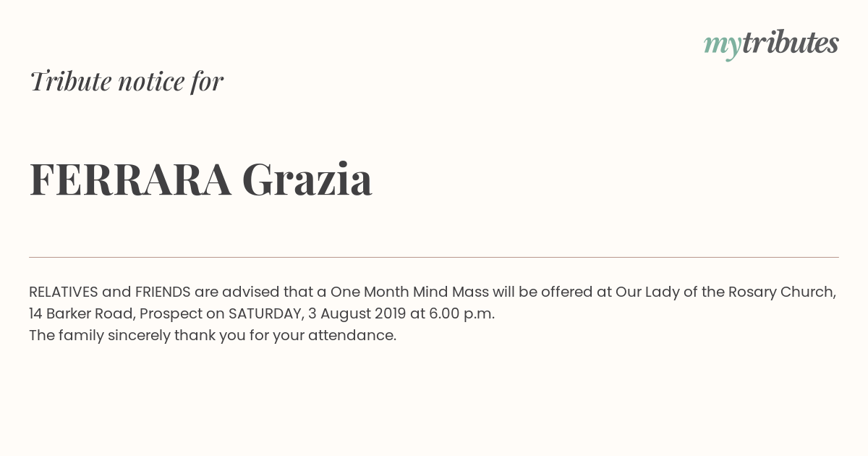Click "One Month Mind Mass" text

(x=410, y=292)
